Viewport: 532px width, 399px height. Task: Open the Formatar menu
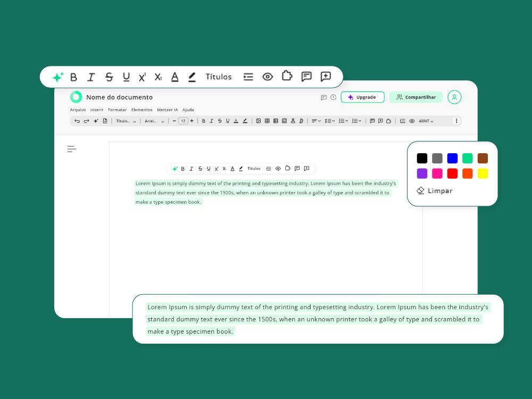117,110
